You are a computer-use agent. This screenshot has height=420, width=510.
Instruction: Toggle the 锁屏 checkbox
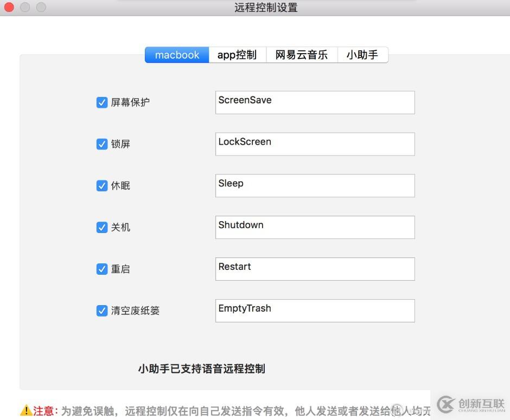point(102,144)
